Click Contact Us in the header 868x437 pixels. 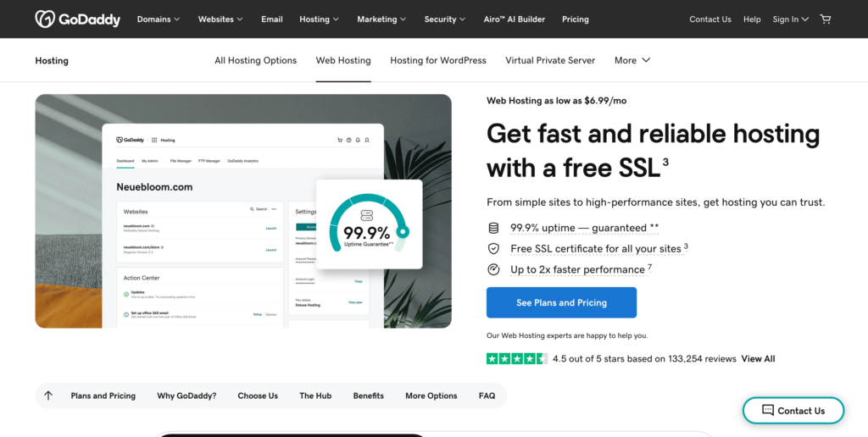(710, 19)
